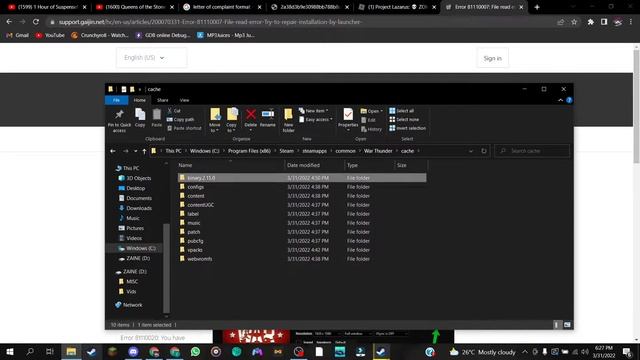640x360 pixels.
Task: Select the binary.2.13.0 folder
Action: [302, 178]
